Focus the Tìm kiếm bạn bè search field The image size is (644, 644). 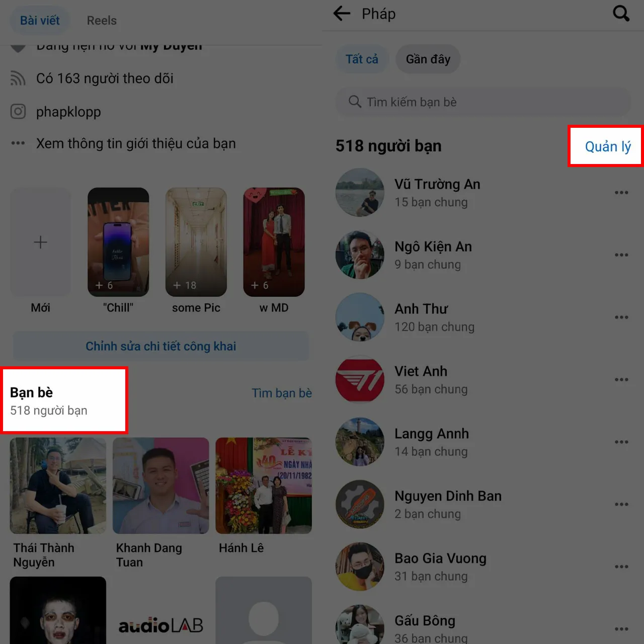click(483, 102)
